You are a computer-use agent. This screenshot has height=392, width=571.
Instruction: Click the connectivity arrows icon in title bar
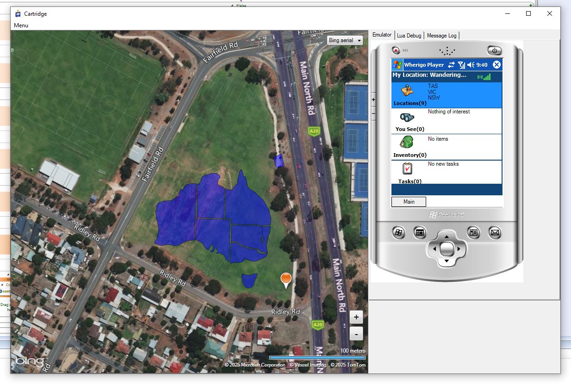point(452,65)
